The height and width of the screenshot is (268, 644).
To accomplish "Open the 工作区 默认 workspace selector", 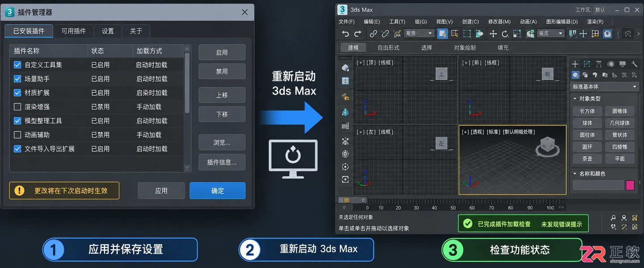I will (x=600, y=10).
